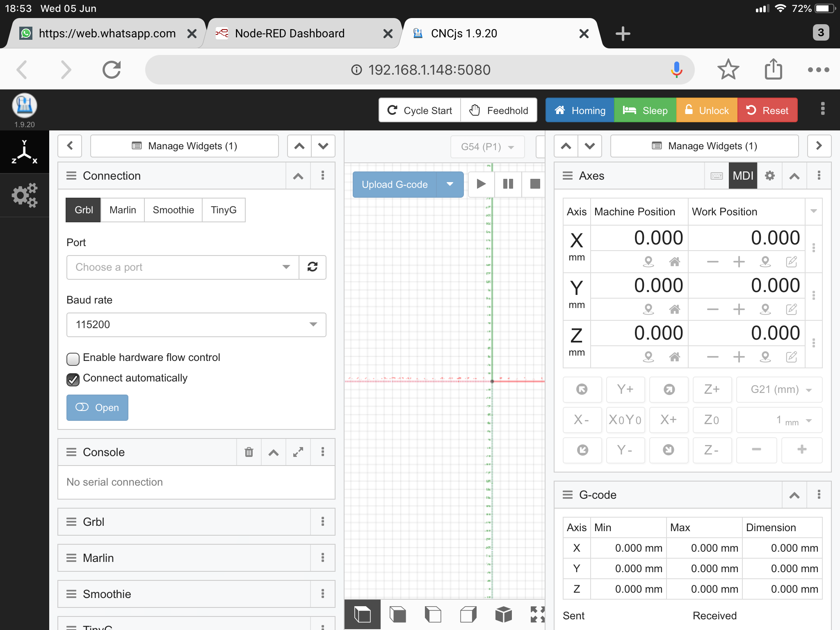The image size is (840, 630).
Task: Toggle MDI mode in Axes
Action: tap(743, 176)
